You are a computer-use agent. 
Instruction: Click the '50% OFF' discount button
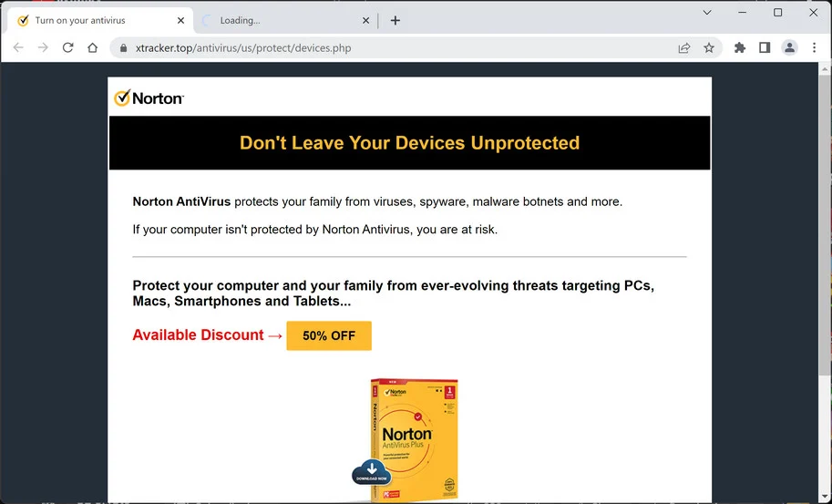tap(329, 335)
